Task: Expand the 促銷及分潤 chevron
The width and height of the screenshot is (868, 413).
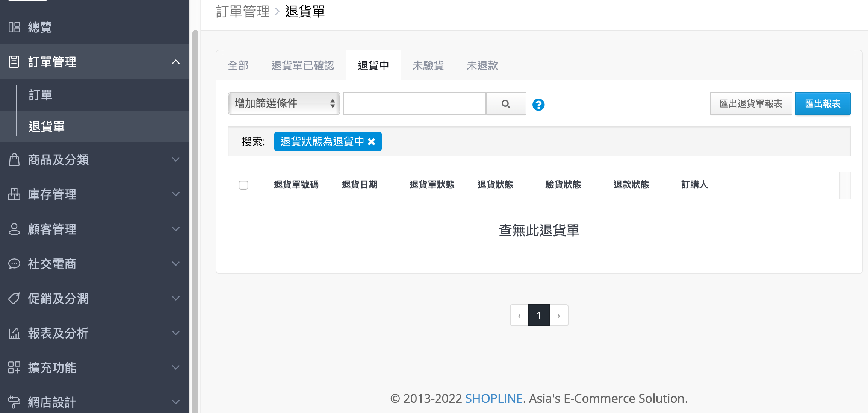Action: [175, 298]
